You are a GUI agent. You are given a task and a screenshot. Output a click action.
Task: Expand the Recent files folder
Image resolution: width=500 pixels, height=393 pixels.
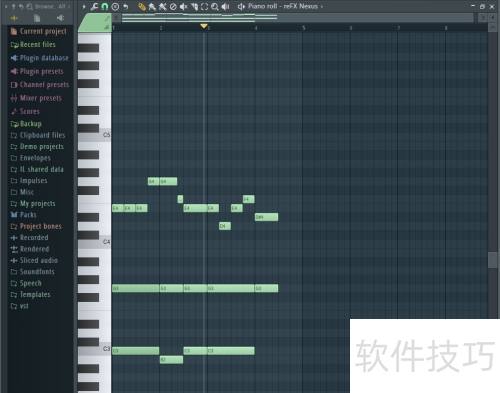[x=33, y=45]
